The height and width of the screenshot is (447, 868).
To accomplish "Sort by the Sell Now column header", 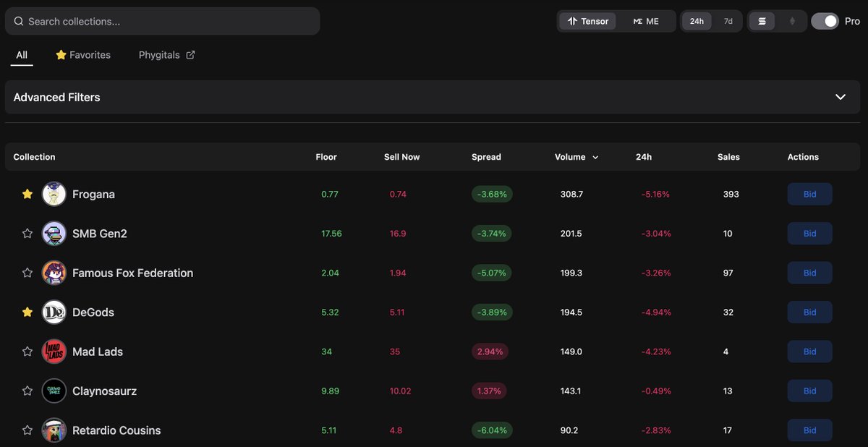I will (x=401, y=157).
